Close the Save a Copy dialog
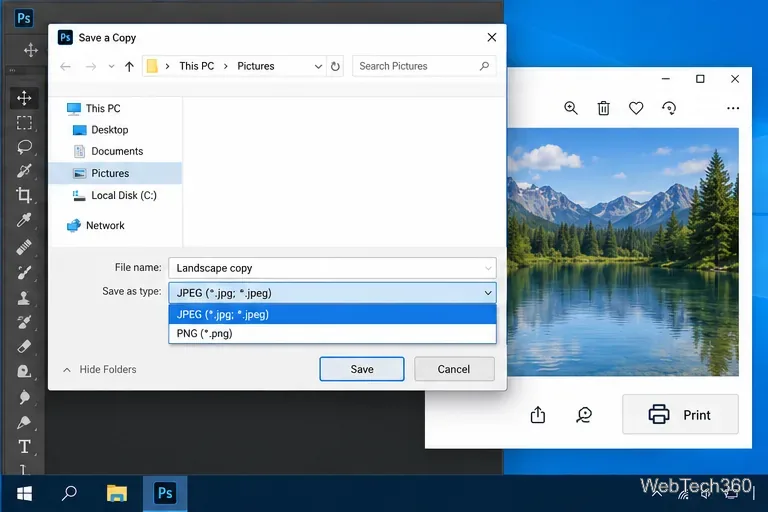768x512 pixels. pyautogui.click(x=492, y=37)
